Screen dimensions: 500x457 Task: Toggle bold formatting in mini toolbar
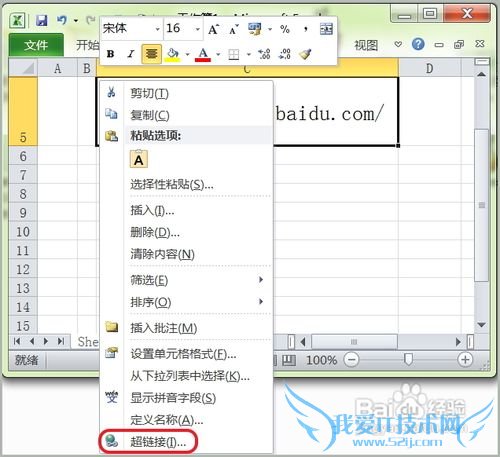[x=111, y=54]
